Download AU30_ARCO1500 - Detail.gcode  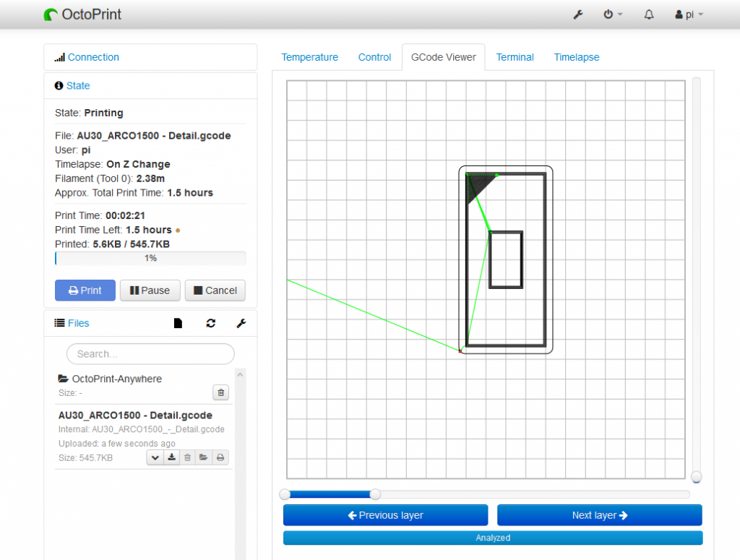[172, 457]
